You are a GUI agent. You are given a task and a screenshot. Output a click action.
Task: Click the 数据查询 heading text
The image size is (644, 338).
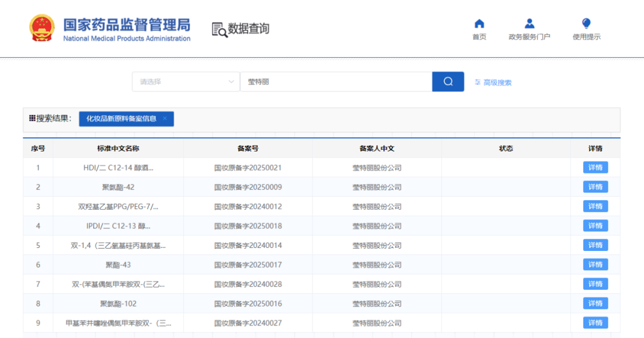(249, 29)
